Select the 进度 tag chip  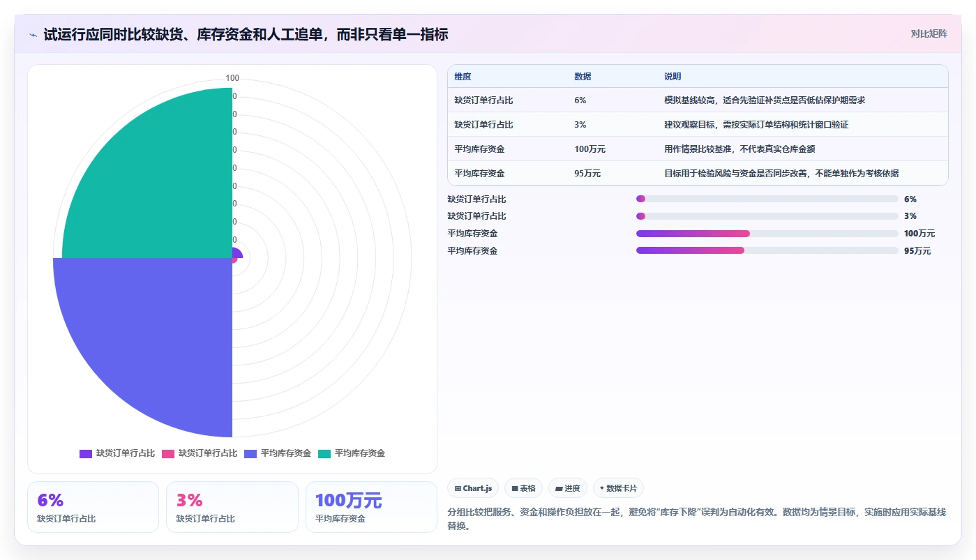coord(568,488)
